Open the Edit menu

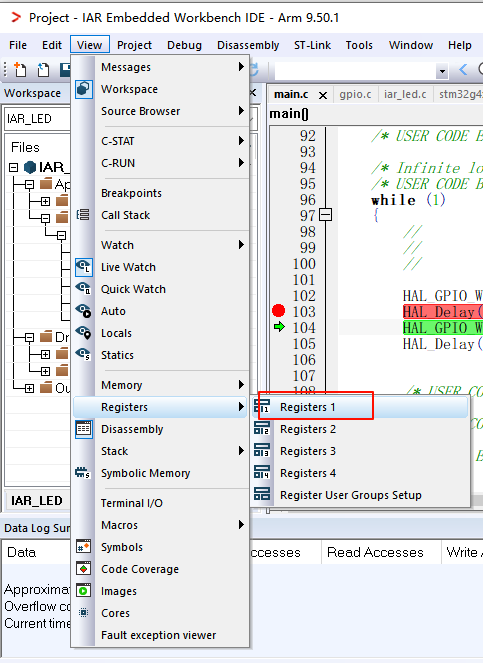pos(52,45)
